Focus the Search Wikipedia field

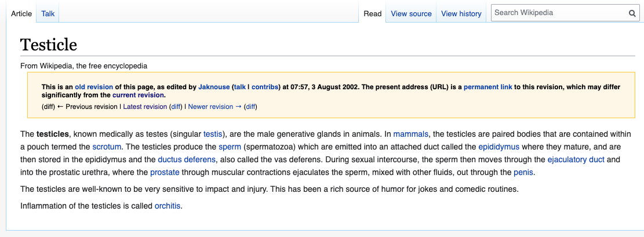click(561, 13)
